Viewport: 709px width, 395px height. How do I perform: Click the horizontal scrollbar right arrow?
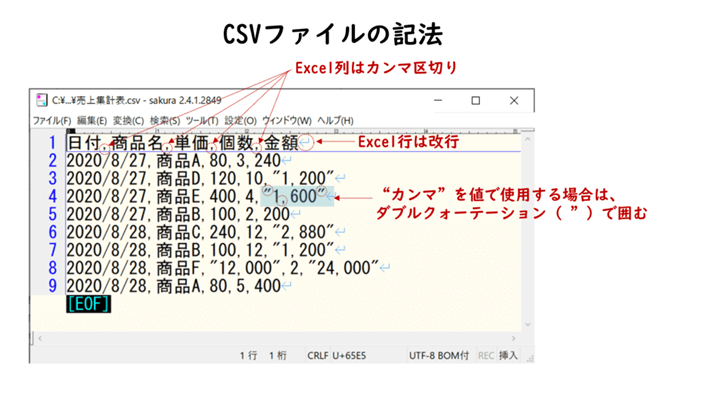click(x=513, y=338)
